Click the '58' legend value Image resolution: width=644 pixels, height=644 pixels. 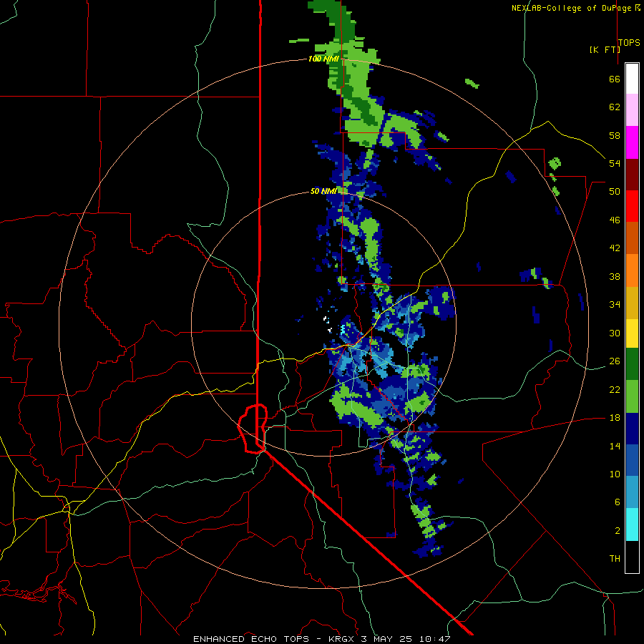point(615,135)
